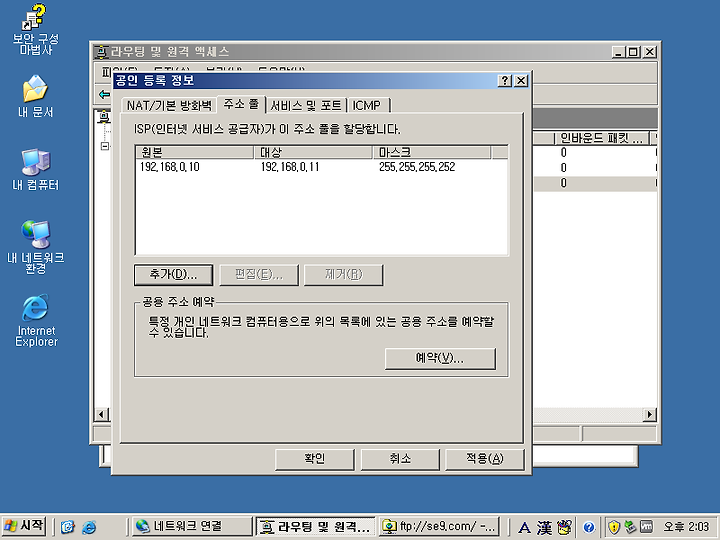Click the Mask (마스크) column header
This screenshot has height=540, width=720.
432,152
